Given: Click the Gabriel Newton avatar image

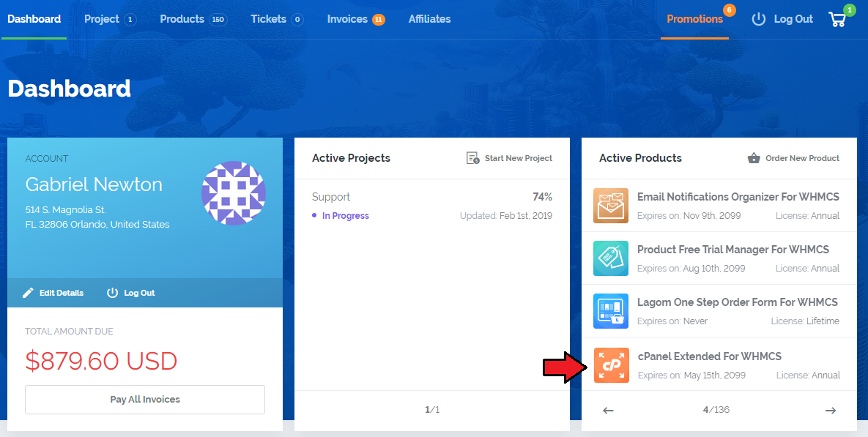Looking at the screenshot, I should (x=234, y=193).
